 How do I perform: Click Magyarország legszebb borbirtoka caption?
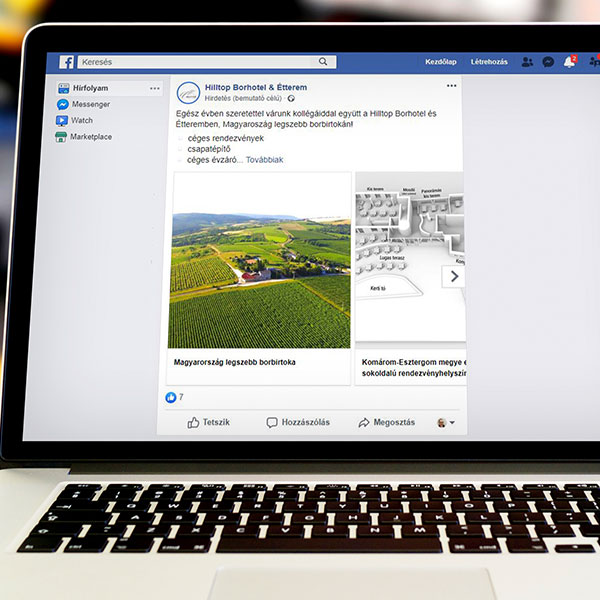[x=235, y=362]
